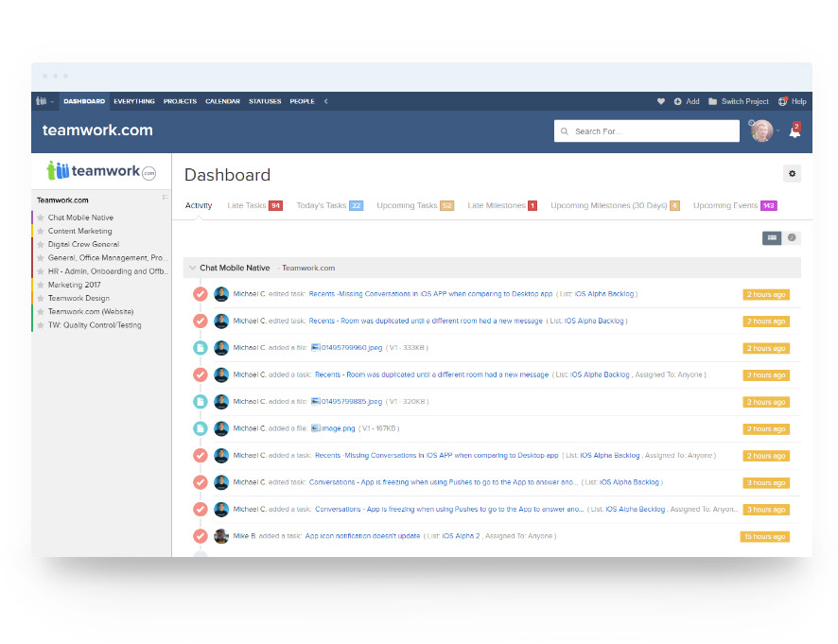Click the user avatar photo
The image size is (838, 644).
[761, 131]
